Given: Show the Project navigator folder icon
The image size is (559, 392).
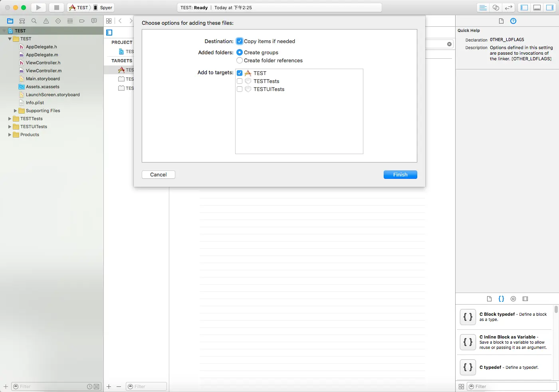Looking at the screenshot, I should [10, 21].
